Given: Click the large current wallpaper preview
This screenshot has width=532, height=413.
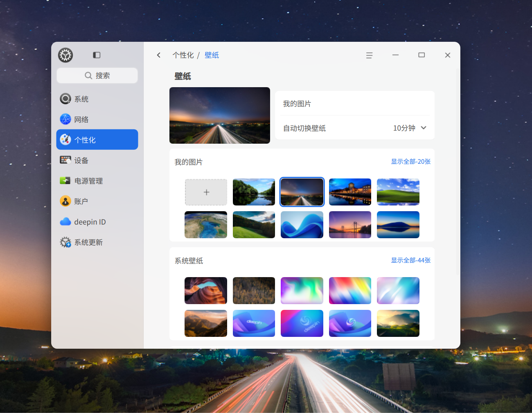Looking at the screenshot, I should click(220, 115).
